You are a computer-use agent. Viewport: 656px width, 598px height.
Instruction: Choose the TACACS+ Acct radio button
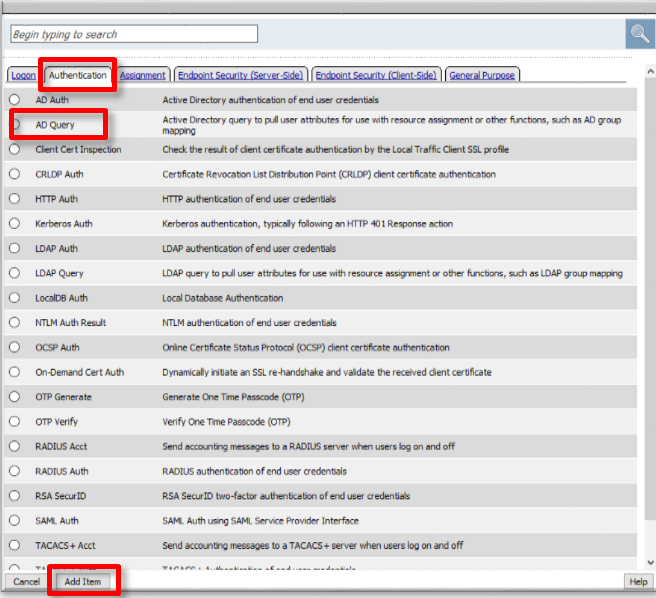pos(15,545)
